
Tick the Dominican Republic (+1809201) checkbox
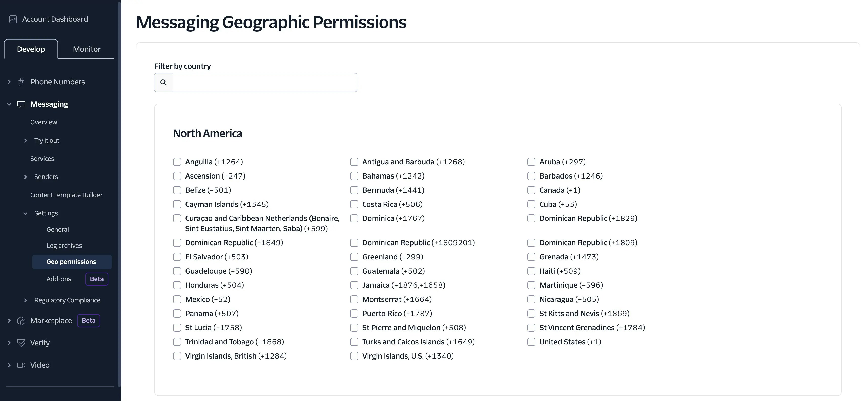[354, 243]
